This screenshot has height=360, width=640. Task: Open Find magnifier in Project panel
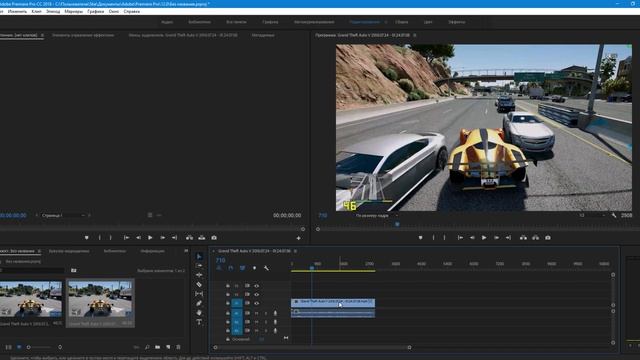(x=147, y=347)
